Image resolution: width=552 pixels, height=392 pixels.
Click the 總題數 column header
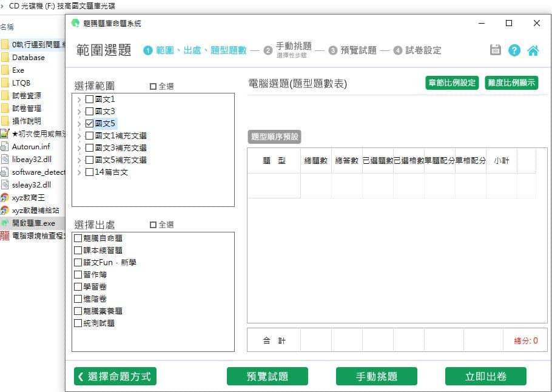[x=316, y=161]
